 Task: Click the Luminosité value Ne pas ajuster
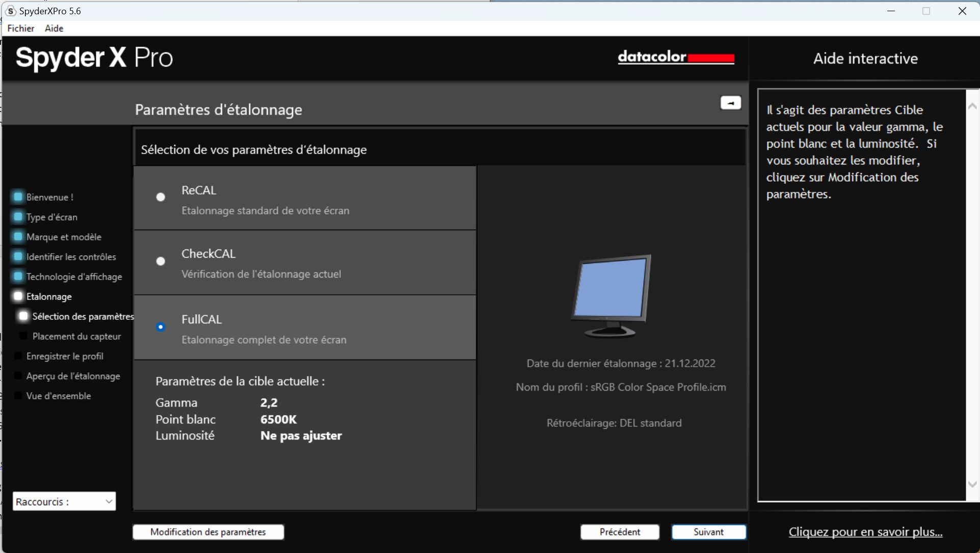click(301, 436)
